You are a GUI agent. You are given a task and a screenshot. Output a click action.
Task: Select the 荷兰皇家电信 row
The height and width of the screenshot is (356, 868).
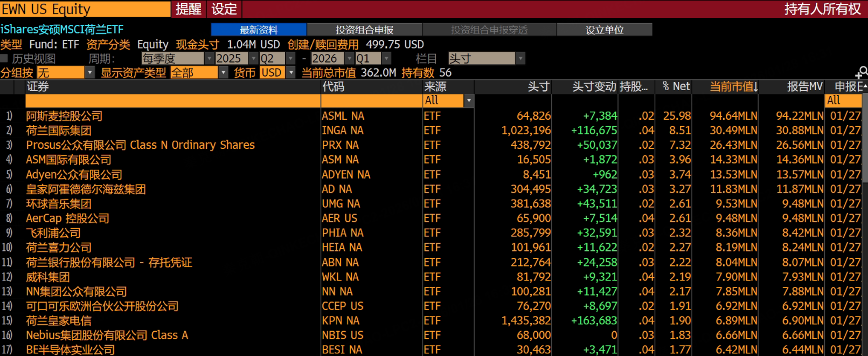(431, 321)
